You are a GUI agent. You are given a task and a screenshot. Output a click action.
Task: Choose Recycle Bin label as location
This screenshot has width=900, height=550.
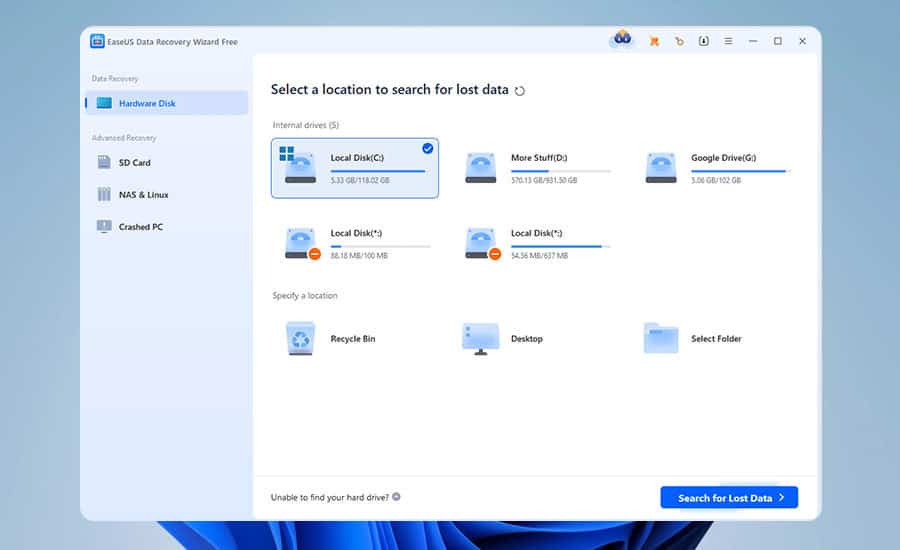[x=353, y=339]
